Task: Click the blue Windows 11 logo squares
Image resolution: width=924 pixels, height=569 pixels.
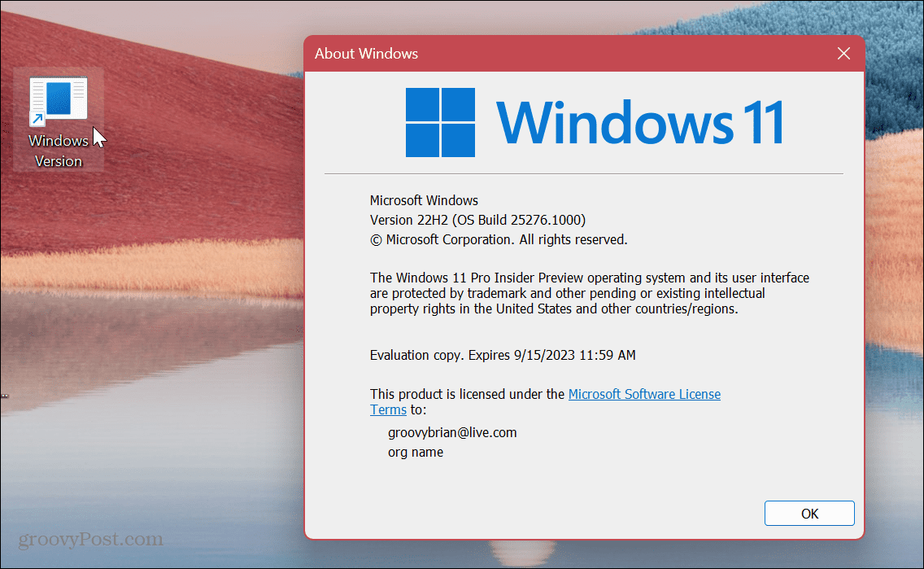Action: point(440,123)
